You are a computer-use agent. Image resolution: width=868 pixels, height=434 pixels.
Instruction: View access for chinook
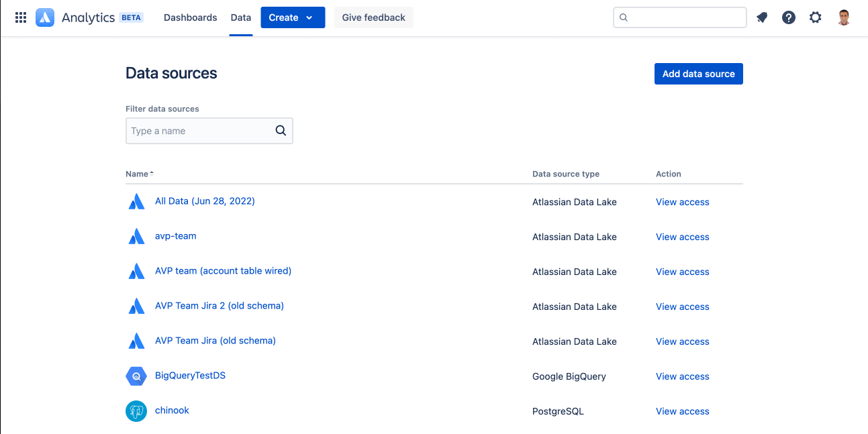683,411
